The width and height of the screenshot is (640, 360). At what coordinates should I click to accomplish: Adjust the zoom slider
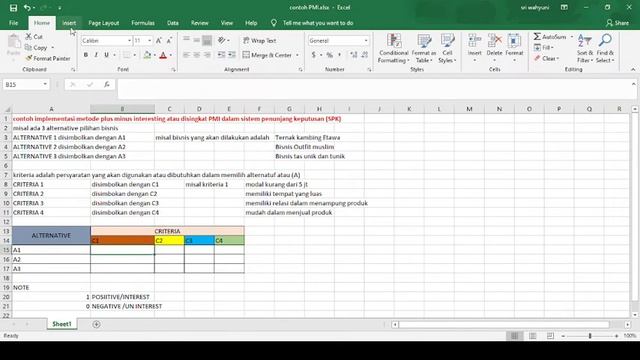590,336
